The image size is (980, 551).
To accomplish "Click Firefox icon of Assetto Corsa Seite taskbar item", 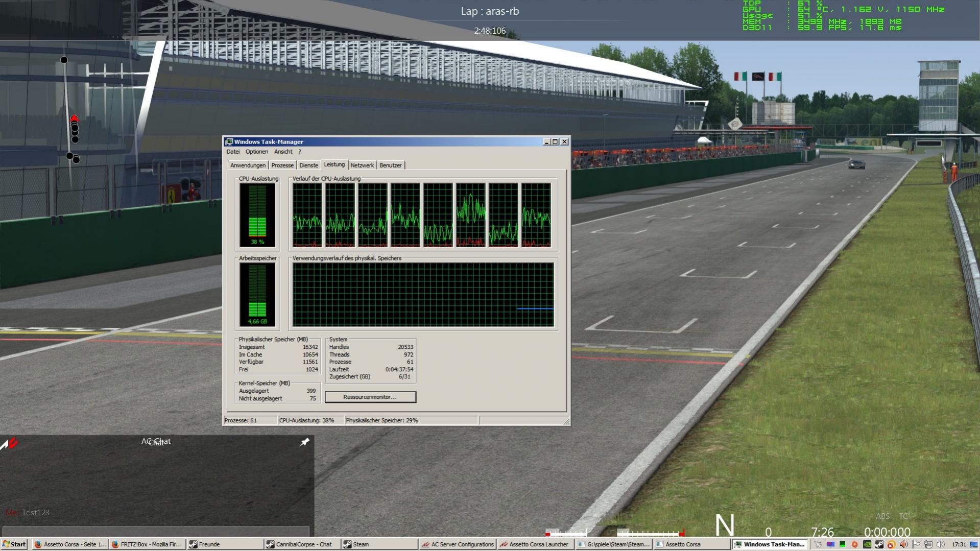I will click(38, 544).
